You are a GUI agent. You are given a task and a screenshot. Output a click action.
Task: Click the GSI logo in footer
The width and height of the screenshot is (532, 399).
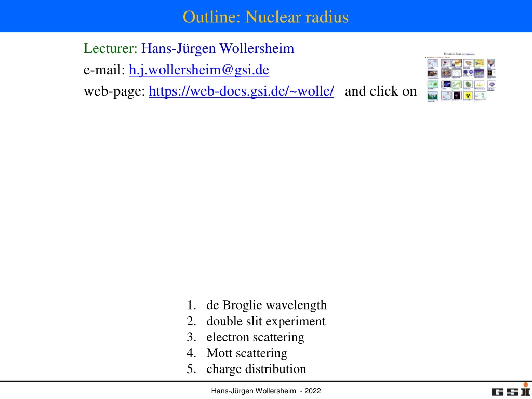(x=511, y=390)
